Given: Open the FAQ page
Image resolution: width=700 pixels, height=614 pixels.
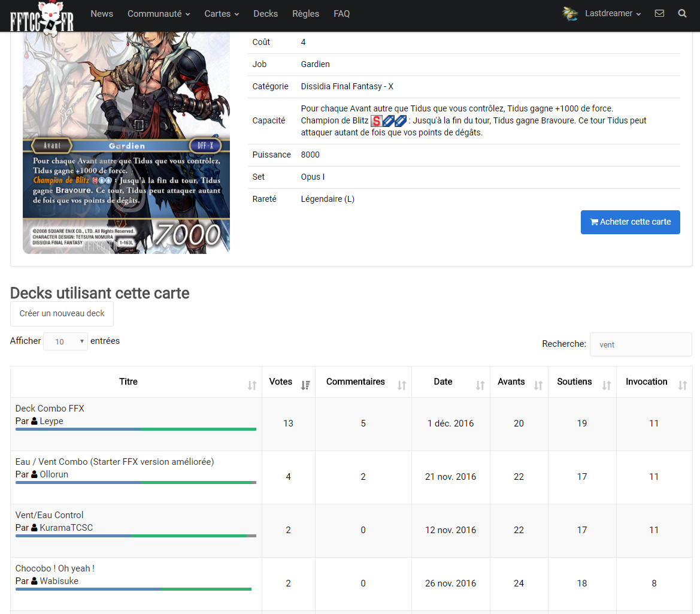Looking at the screenshot, I should (x=341, y=14).
